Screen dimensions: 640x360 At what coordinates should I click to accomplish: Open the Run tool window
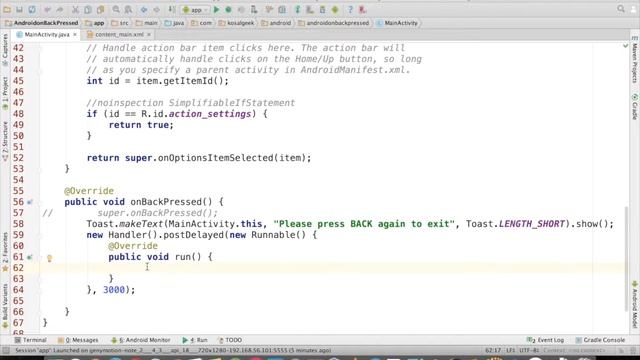point(195,340)
